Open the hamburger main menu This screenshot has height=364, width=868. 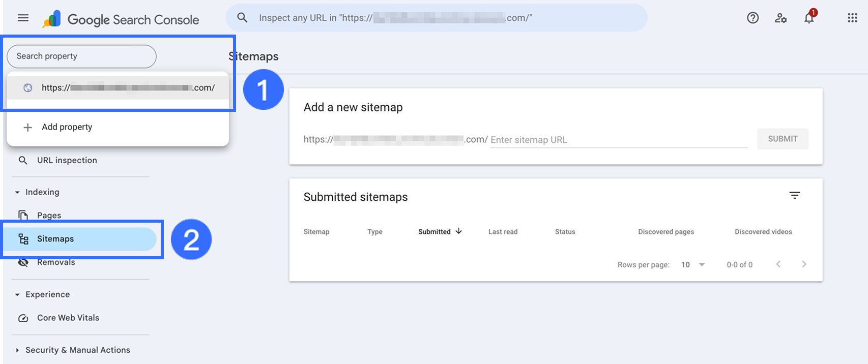[x=23, y=18]
